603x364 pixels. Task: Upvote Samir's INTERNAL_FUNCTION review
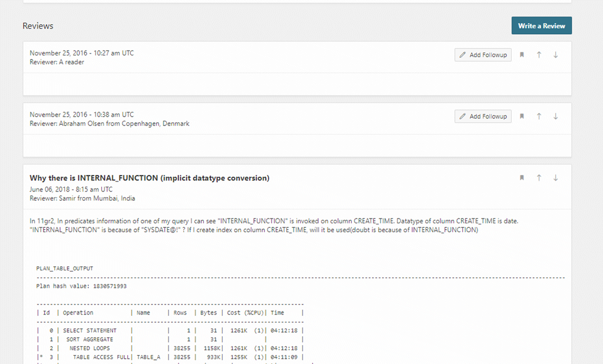click(x=538, y=178)
